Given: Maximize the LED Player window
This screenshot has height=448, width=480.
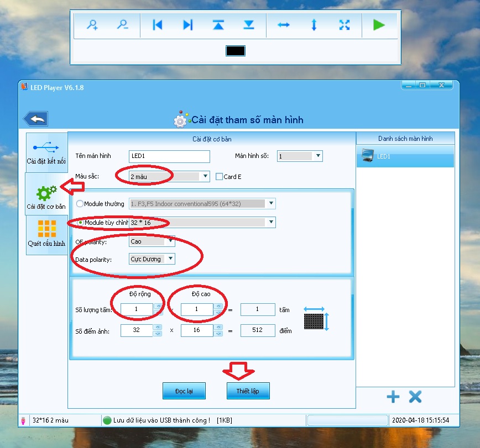Looking at the screenshot, I should pos(422,85).
